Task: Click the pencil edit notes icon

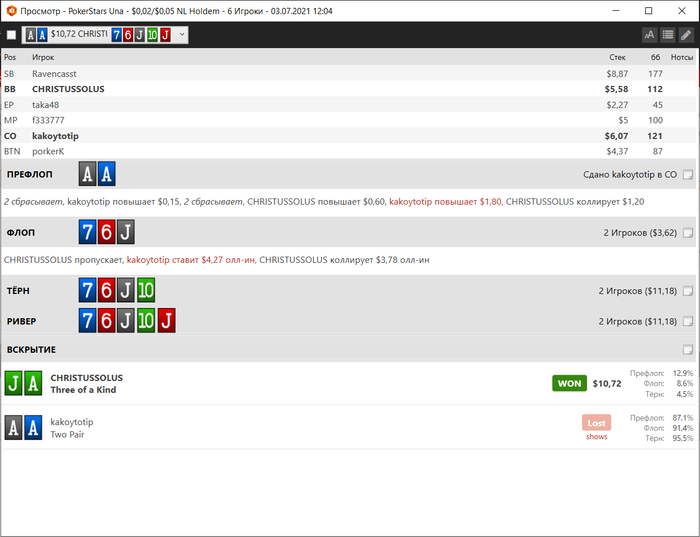Action: 686,35
